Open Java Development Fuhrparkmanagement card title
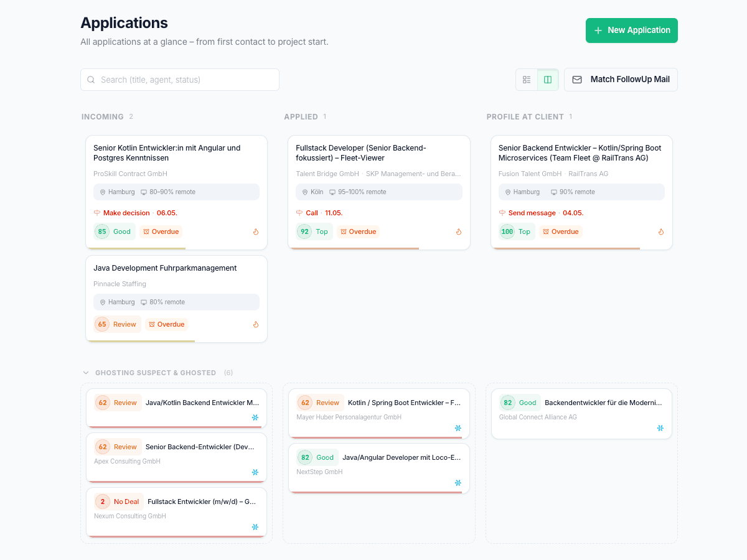The width and height of the screenshot is (747, 560). click(x=165, y=268)
